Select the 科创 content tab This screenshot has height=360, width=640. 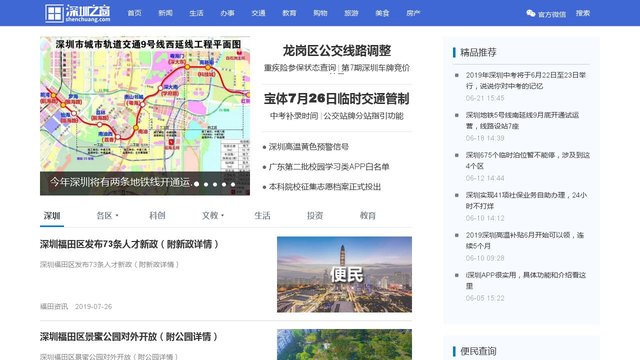click(x=157, y=216)
